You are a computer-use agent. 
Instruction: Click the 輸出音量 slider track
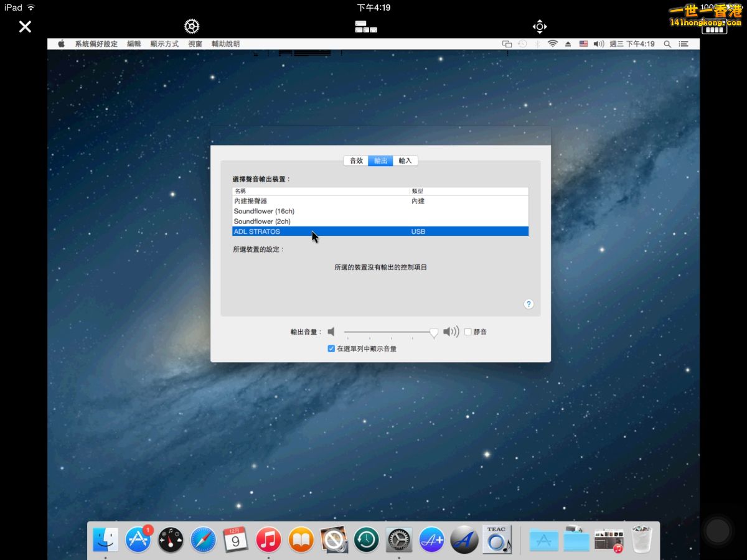tap(386, 332)
